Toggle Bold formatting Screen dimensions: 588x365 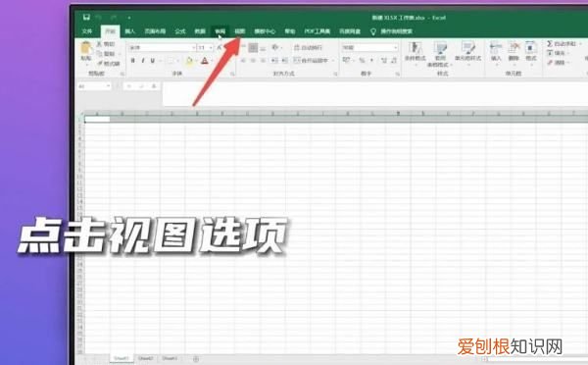(x=132, y=61)
